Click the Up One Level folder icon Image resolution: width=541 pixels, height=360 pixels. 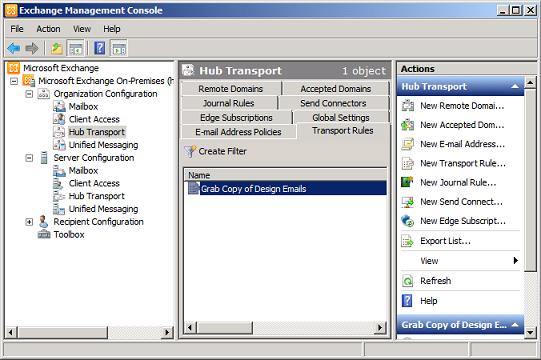coord(57,48)
